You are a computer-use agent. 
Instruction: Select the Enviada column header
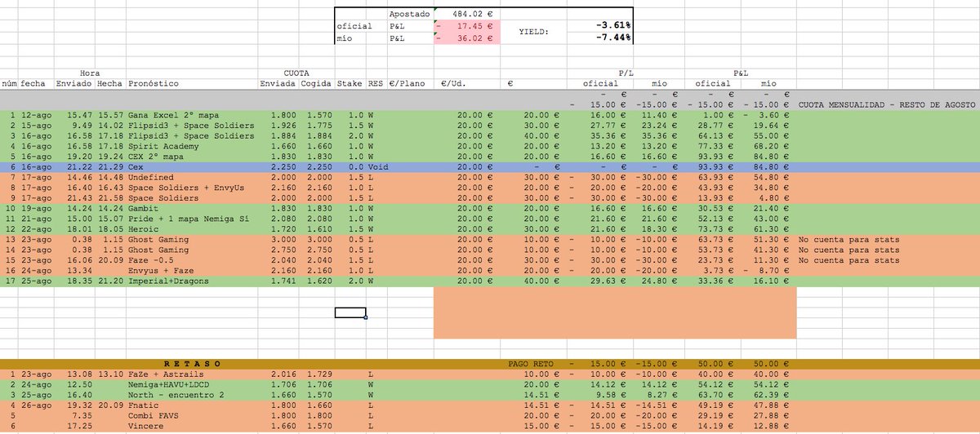[278, 83]
